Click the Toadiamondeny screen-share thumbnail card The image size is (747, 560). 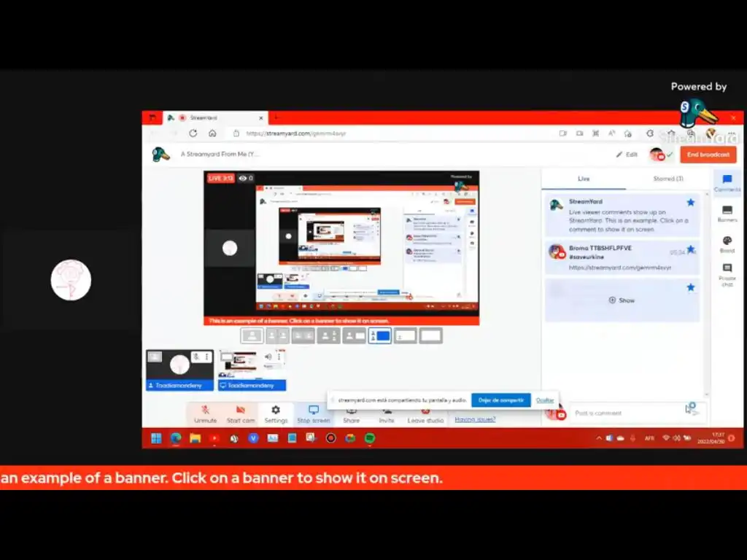(x=252, y=370)
